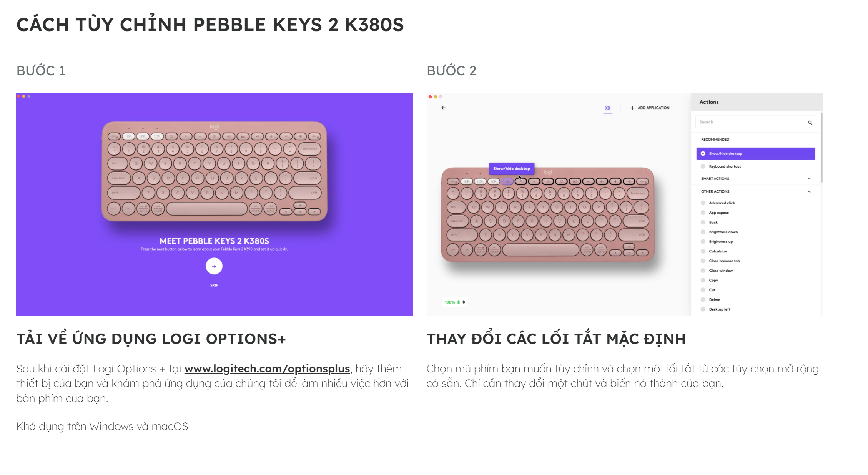Click the round next arrow button
Screen dimensions: 868x475
tap(214, 266)
